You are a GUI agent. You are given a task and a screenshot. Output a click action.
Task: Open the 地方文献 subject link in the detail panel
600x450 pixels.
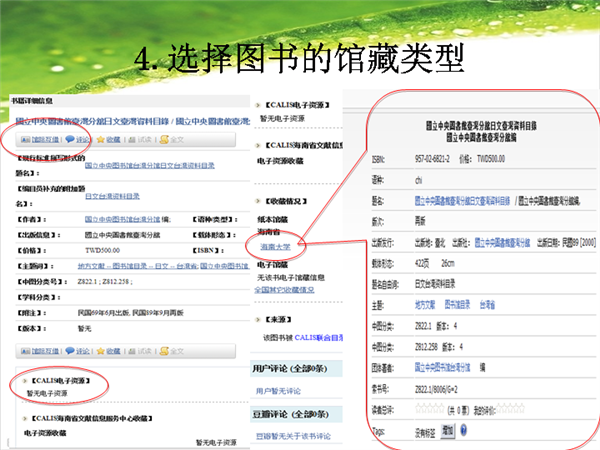coord(425,305)
